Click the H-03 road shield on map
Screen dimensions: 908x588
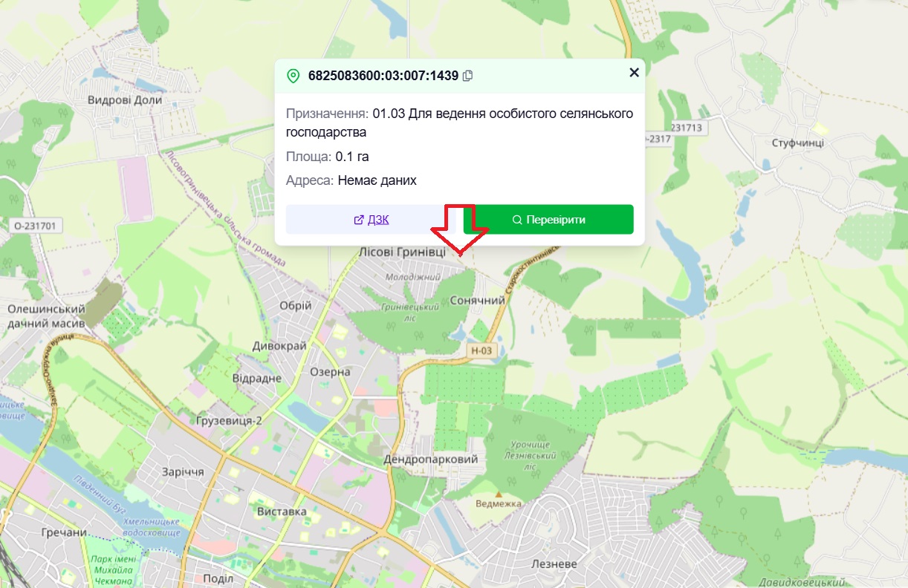tap(481, 350)
